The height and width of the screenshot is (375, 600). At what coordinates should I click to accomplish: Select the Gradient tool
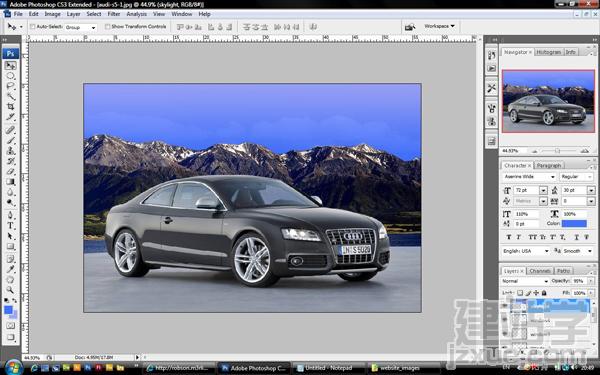[x=10, y=182]
